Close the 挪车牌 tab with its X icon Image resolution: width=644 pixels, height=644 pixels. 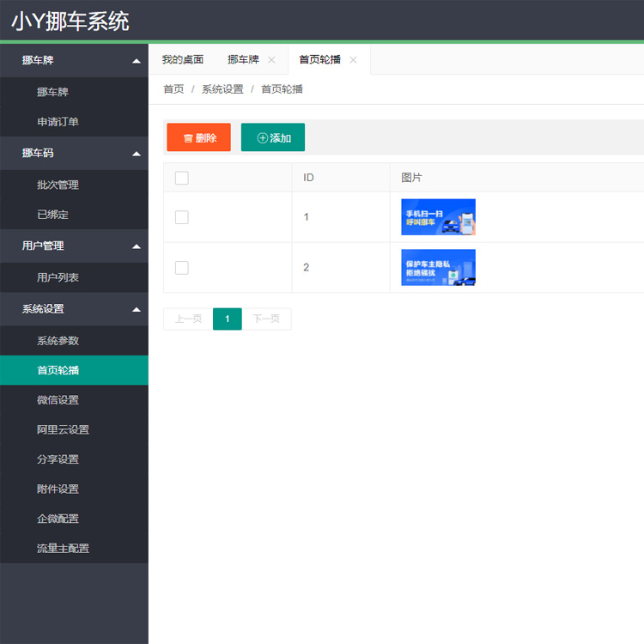271,60
